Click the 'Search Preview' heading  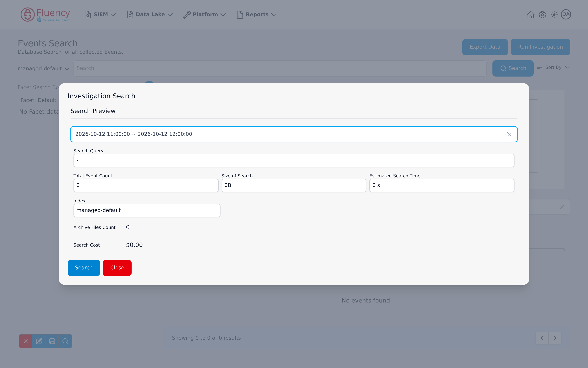[x=93, y=111]
